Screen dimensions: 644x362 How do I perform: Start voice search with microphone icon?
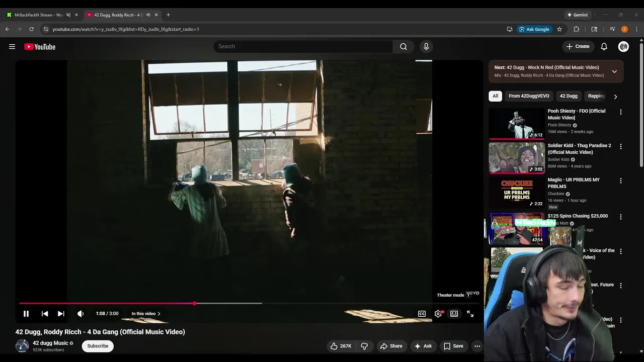(426, 46)
